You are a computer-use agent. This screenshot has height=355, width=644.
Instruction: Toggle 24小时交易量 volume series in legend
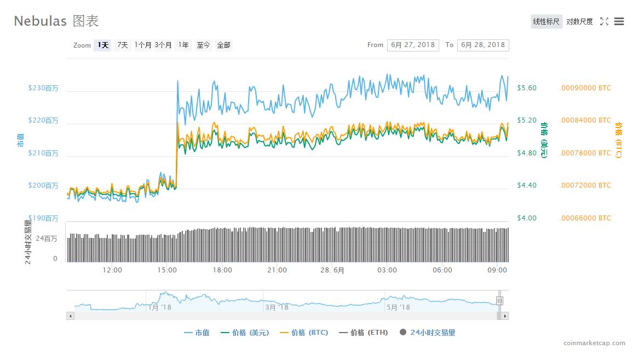(x=428, y=333)
